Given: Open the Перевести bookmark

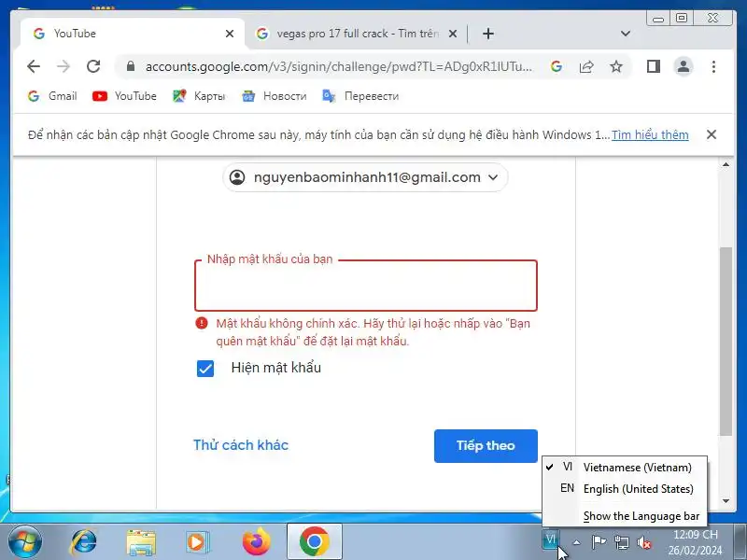Looking at the screenshot, I should (x=360, y=96).
